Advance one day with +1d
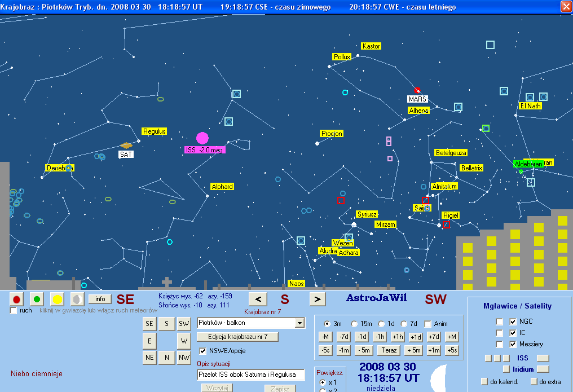This screenshot has height=392, width=573. 416,337
